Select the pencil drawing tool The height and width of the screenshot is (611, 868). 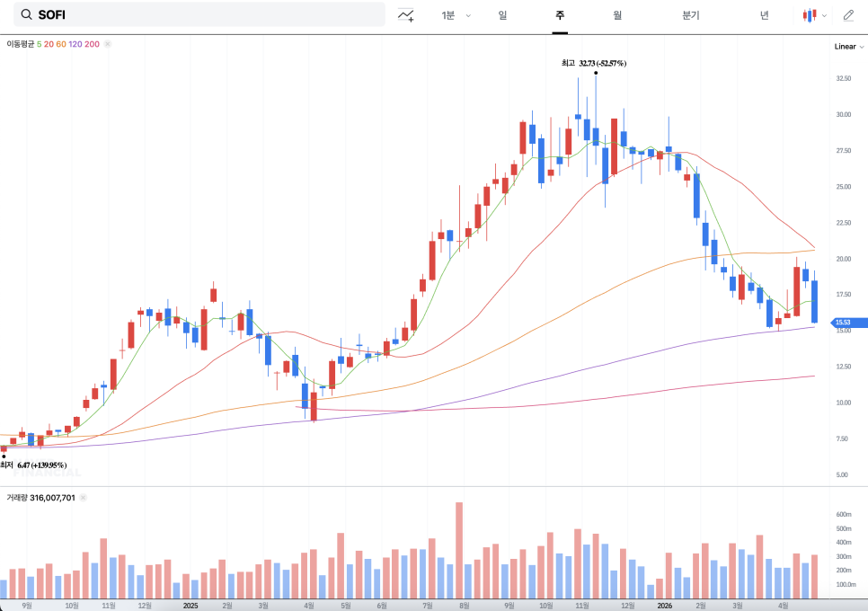click(x=849, y=15)
